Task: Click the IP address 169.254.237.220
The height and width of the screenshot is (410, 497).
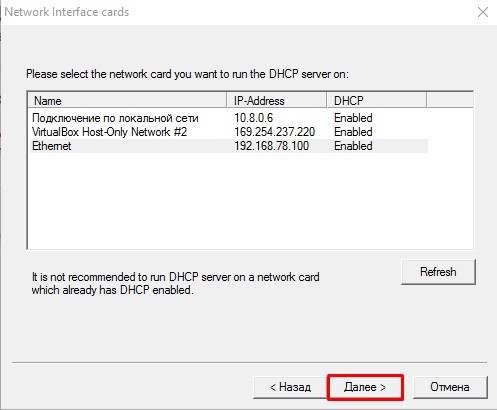Action: (x=275, y=132)
